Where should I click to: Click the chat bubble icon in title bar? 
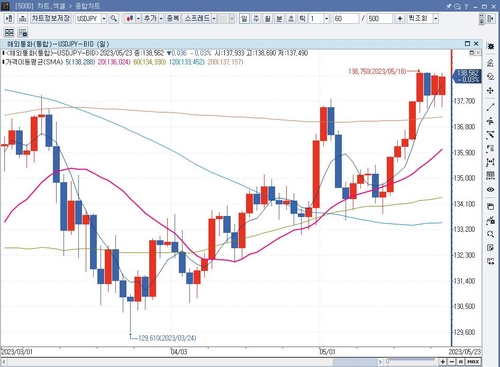click(x=457, y=6)
